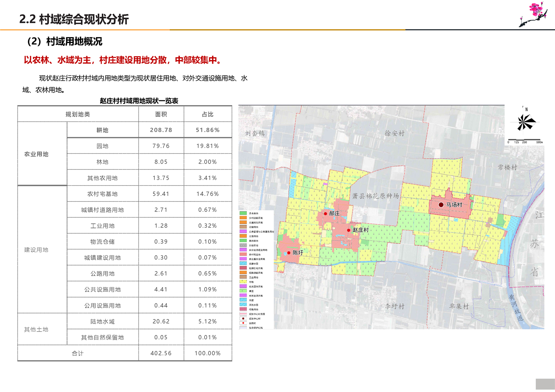555x392 pixels.
Task: Click the red dot marking 陈圩
Action: [x=289, y=253]
